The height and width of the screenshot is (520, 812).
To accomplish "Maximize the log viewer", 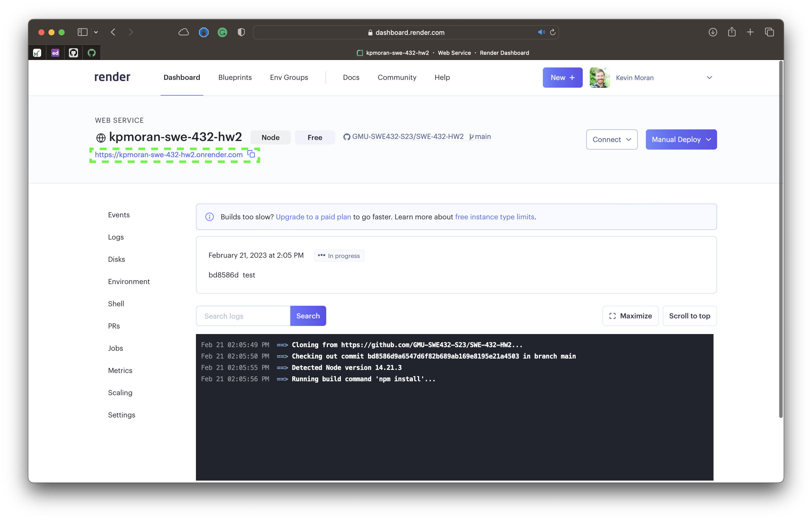I will (x=630, y=316).
